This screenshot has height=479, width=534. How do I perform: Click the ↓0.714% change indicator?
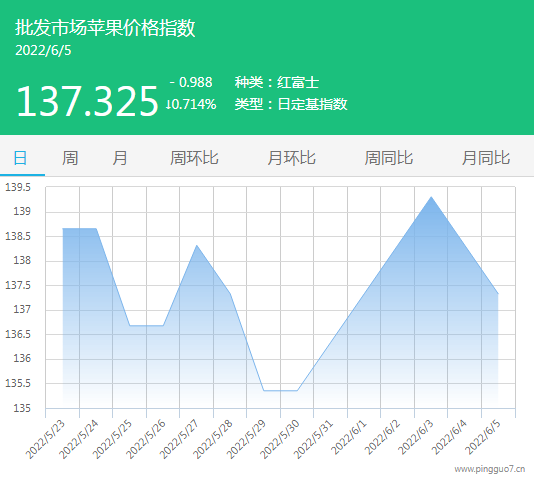pyautogui.click(x=191, y=104)
